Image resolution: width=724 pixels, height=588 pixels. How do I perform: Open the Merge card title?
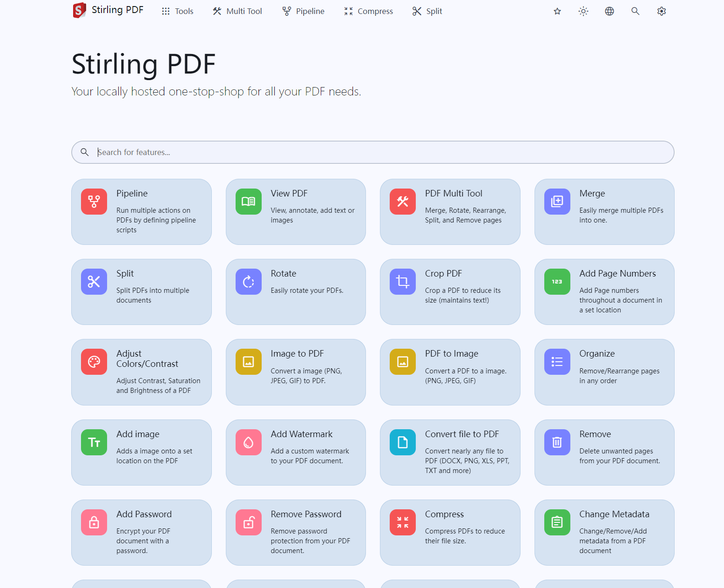pyautogui.click(x=592, y=193)
